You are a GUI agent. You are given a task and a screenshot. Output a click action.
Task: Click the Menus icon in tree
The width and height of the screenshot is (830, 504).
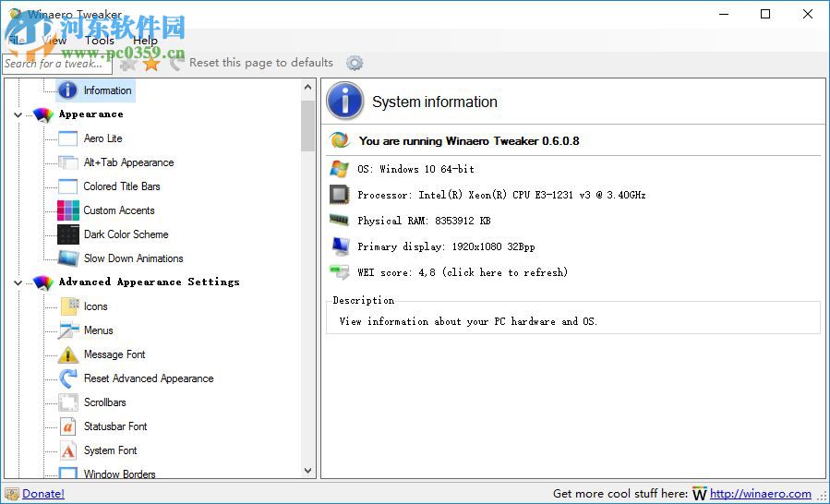coord(68,330)
